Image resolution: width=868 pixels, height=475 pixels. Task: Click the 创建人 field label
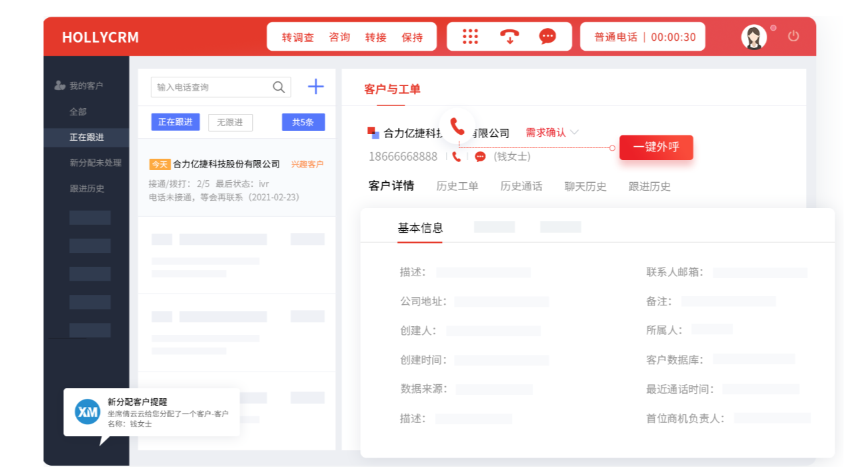(x=418, y=331)
